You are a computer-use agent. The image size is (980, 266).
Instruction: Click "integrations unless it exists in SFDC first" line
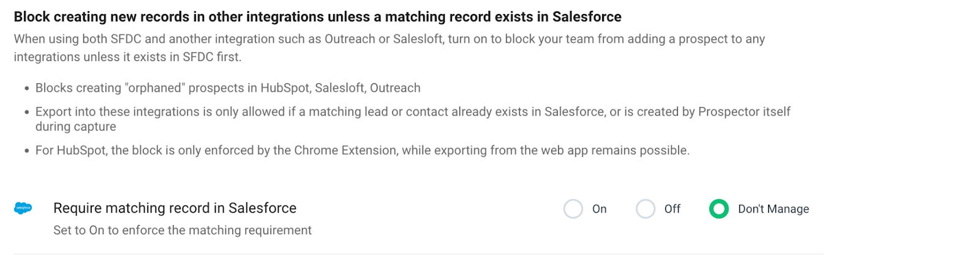(127, 57)
